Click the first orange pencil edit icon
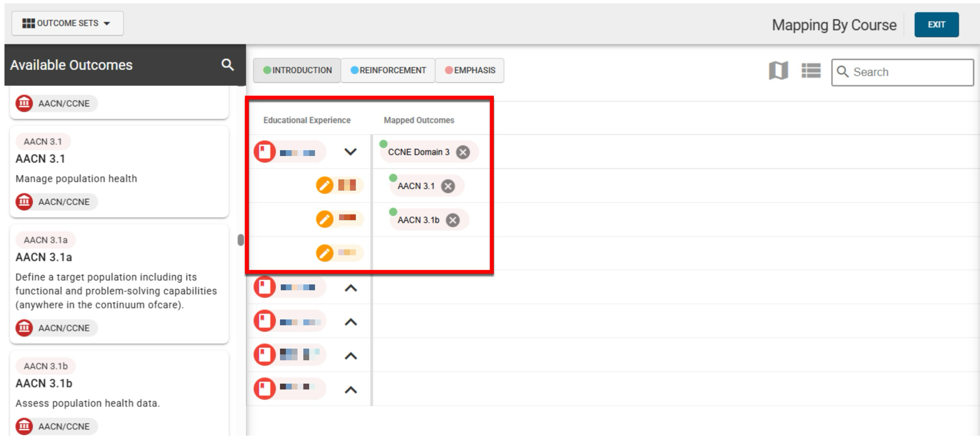The width and height of the screenshot is (980, 442). [x=325, y=185]
